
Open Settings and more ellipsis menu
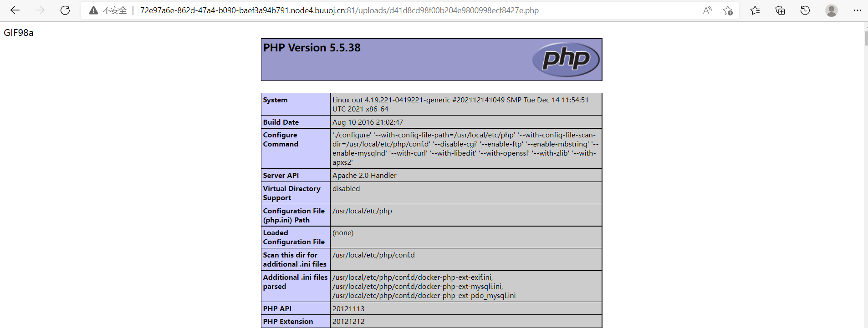click(857, 10)
